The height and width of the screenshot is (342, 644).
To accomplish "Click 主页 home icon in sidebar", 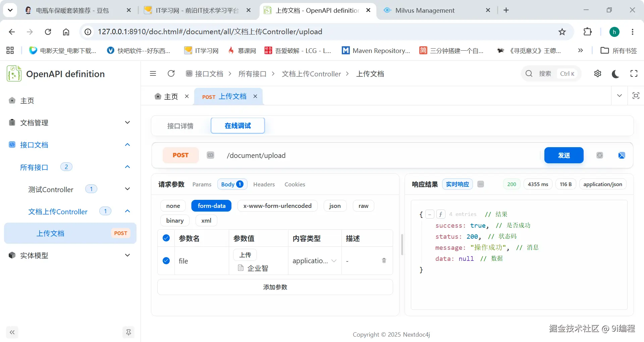I will tap(12, 100).
